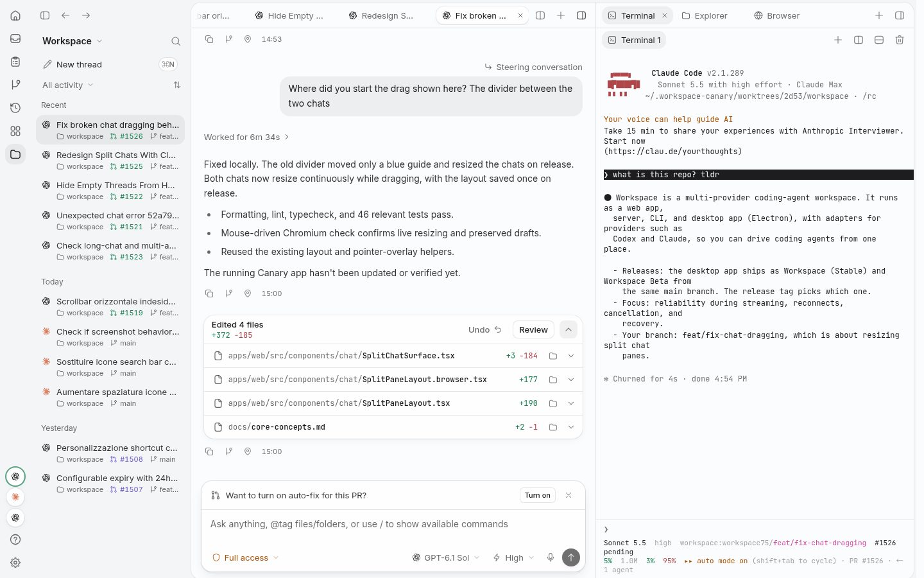
Task: Click the microphone icon in the composer
Action: click(x=550, y=557)
